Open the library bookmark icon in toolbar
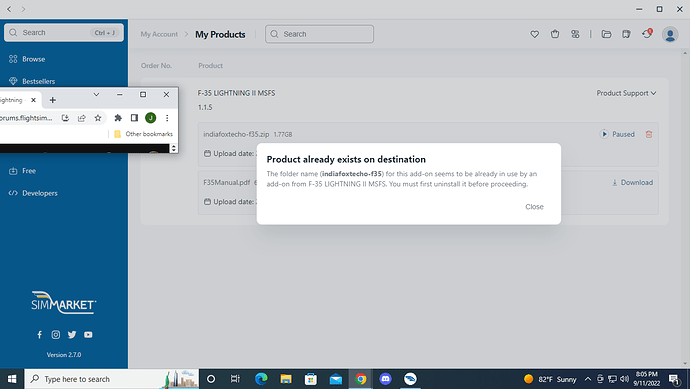 (626, 34)
